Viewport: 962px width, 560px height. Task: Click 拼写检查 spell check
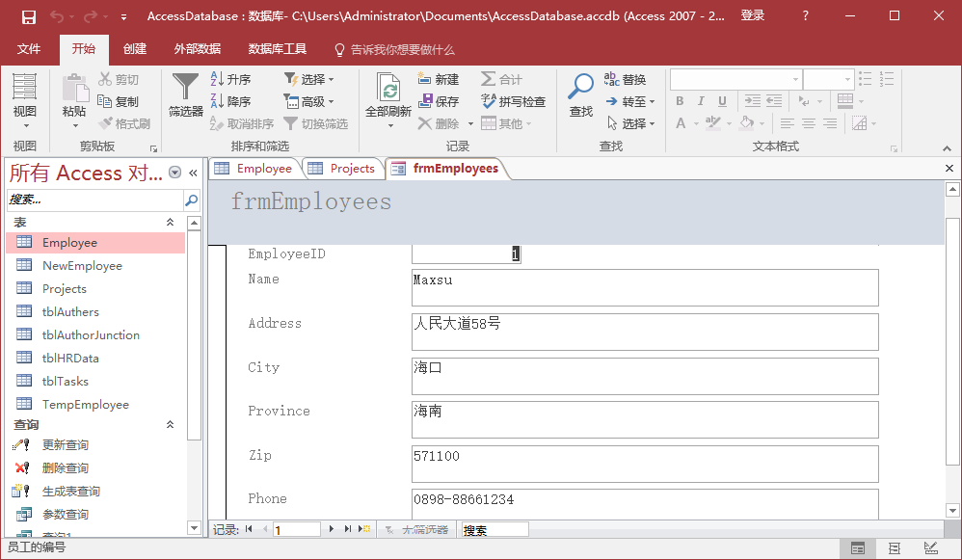(x=513, y=101)
